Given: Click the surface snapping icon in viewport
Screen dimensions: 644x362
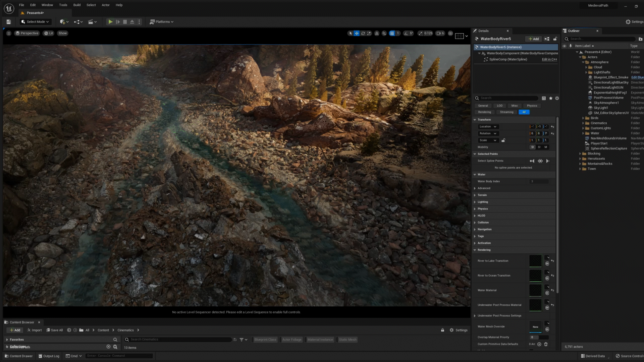Looking at the screenshot, I should [x=384, y=33].
